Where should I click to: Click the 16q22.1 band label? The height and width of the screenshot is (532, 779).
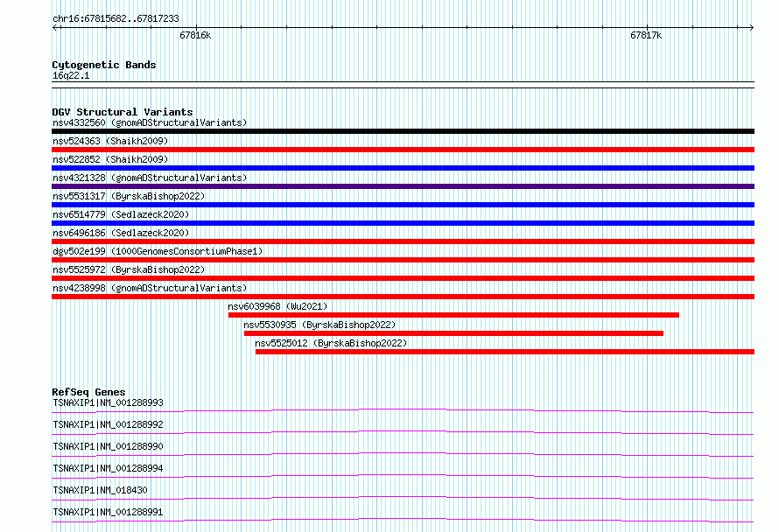(x=71, y=75)
